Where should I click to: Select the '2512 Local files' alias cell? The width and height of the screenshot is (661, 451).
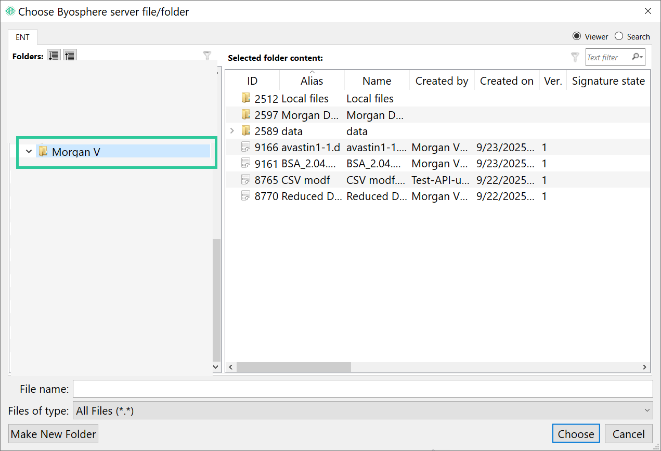click(305, 99)
